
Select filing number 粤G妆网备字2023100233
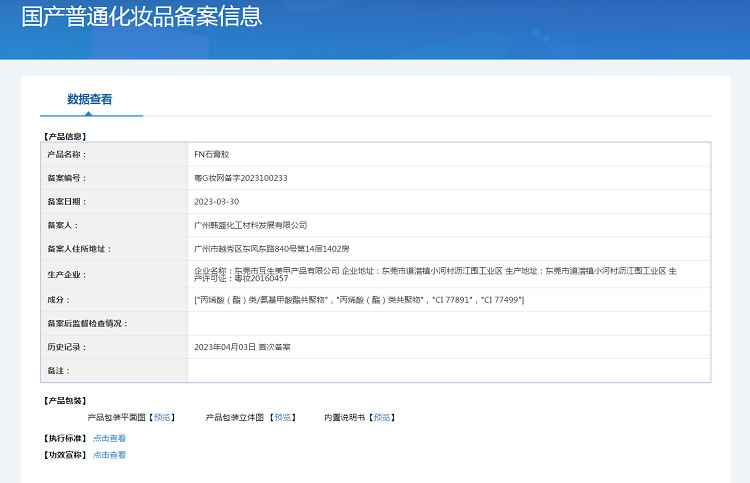click(x=241, y=178)
